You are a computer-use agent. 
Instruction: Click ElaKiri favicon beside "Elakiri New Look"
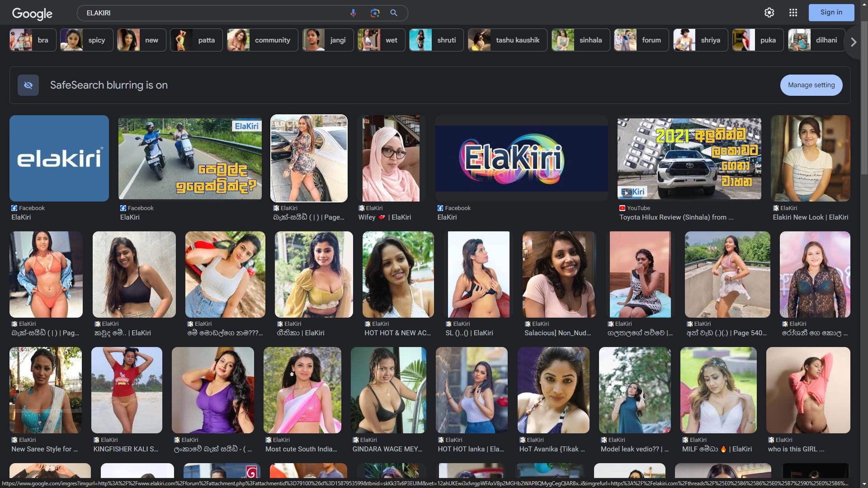(776, 208)
